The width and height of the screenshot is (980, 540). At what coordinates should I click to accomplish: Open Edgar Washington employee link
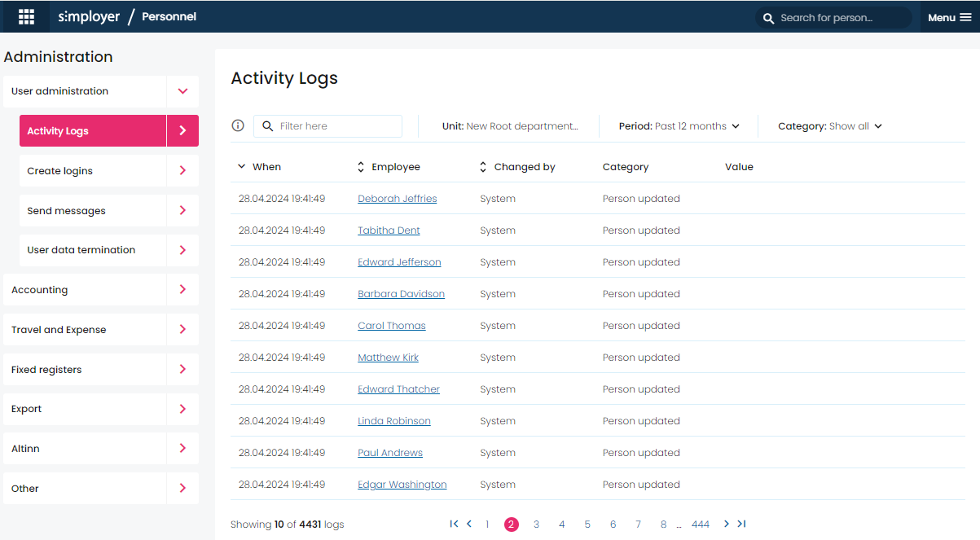tap(402, 485)
